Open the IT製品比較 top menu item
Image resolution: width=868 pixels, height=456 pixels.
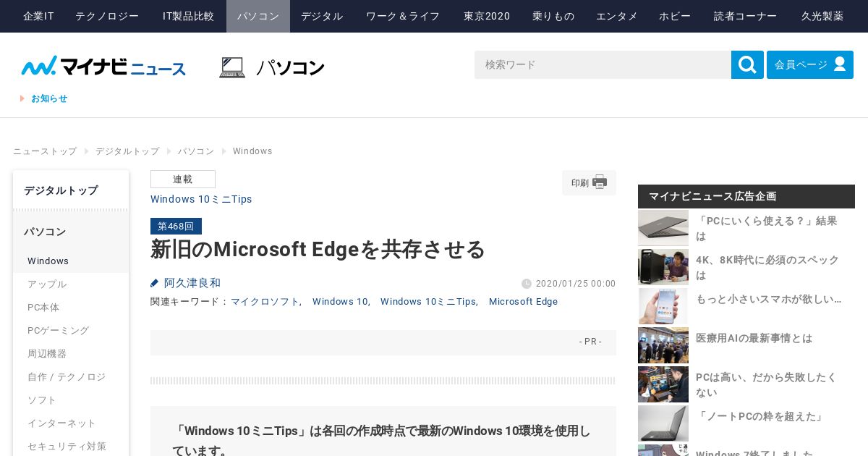188,16
